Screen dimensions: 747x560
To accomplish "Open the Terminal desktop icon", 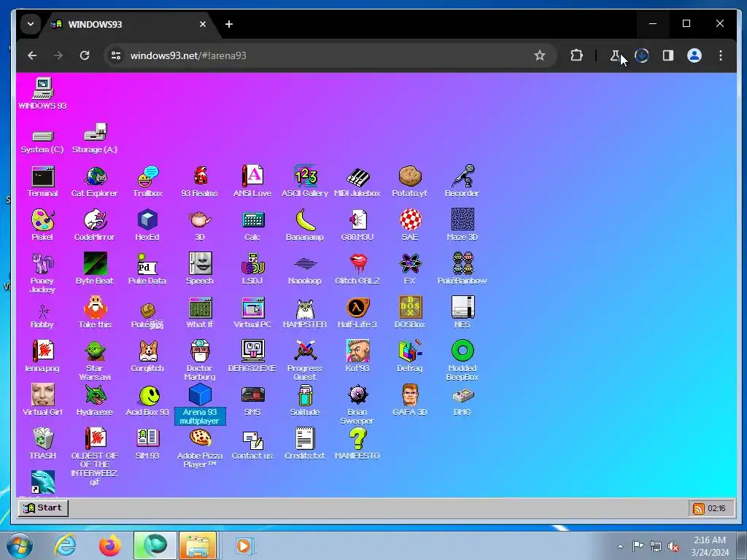I will [42, 181].
